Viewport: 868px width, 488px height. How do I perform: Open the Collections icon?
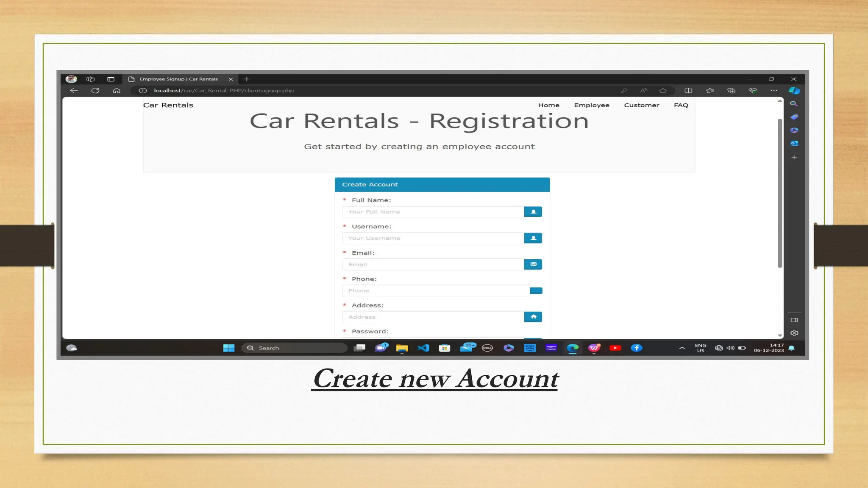click(x=731, y=91)
